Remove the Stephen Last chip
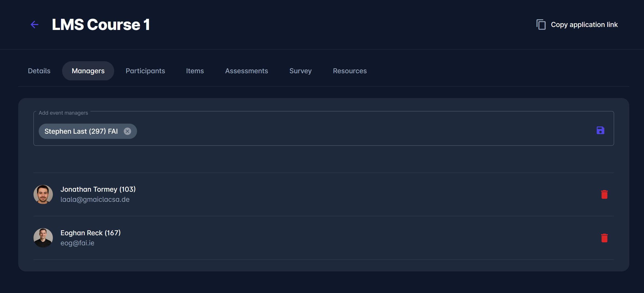The width and height of the screenshot is (644, 293). (127, 131)
